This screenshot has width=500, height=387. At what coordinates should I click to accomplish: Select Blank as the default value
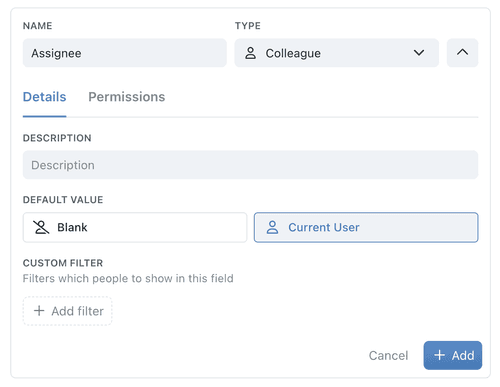(135, 227)
